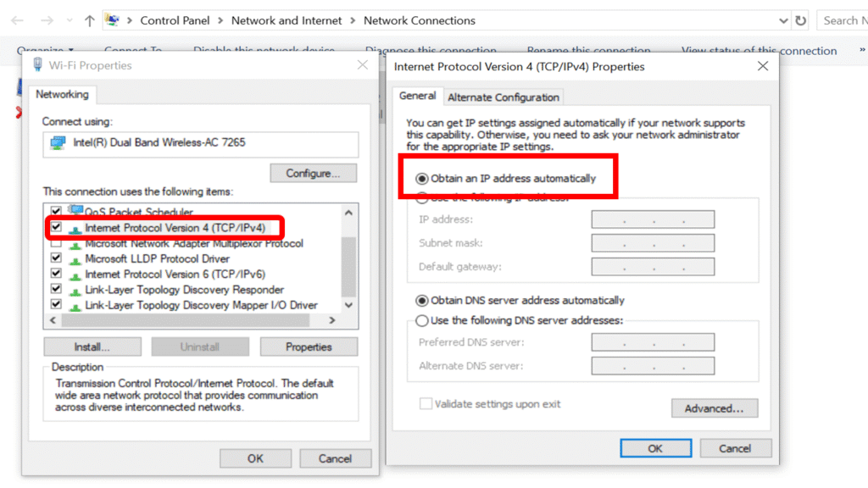This screenshot has height=488, width=868.
Task: Enable Microsoft Network Adapter Multiplexor Protocol checkbox
Action: [x=56, y=244]
